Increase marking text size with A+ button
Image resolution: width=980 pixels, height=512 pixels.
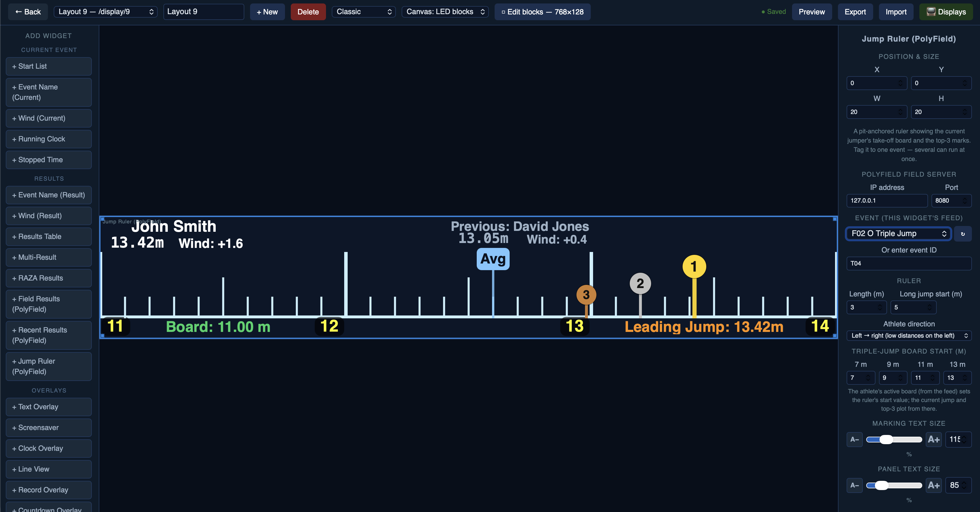[x=934, y=439]
